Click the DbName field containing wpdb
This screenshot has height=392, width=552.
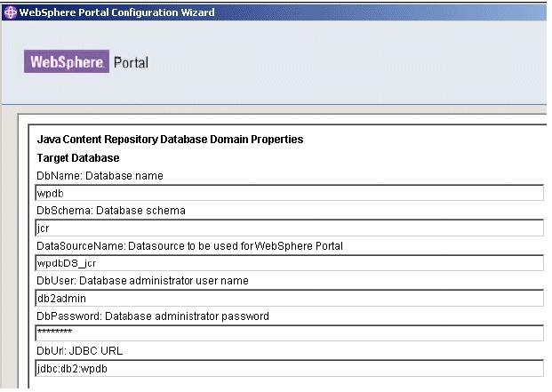(290, 193)
